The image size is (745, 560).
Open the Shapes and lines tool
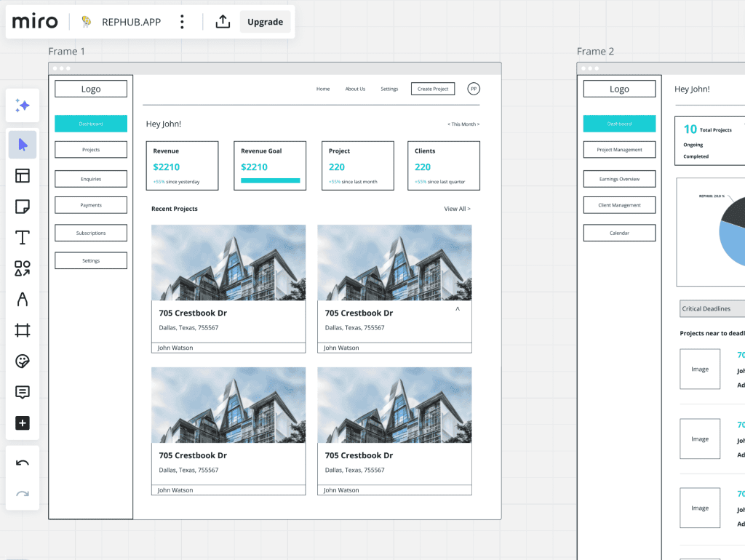tap(23, 268)
